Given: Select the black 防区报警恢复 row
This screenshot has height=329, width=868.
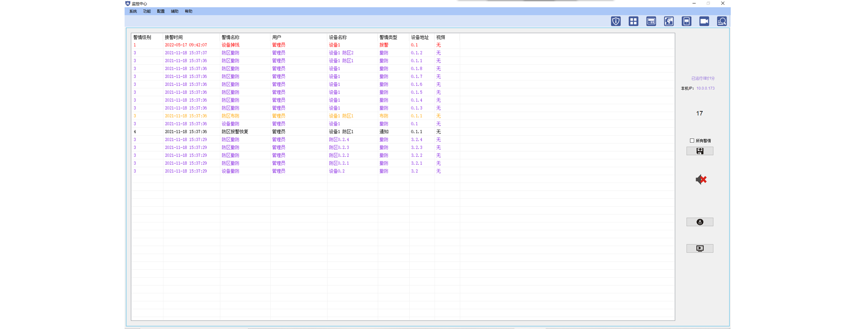Looking at the screenshot, I should coord(403,132).
